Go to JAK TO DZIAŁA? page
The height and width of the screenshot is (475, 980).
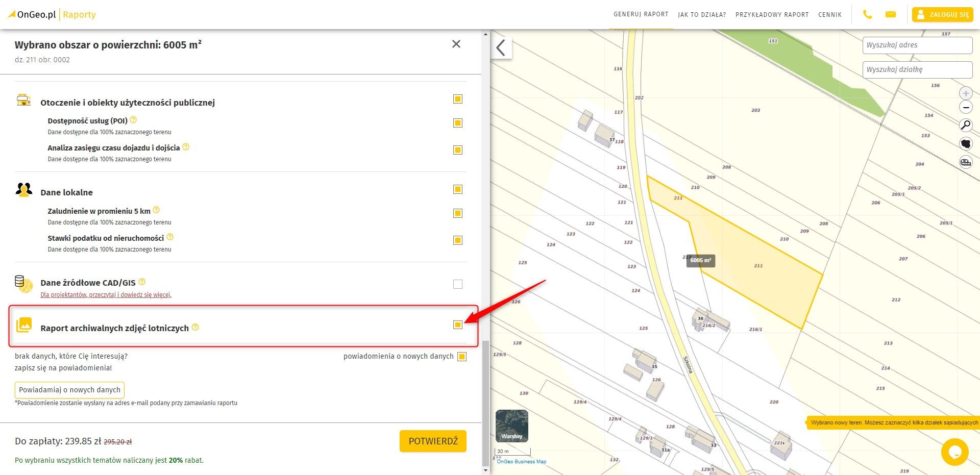pos(702,15)
